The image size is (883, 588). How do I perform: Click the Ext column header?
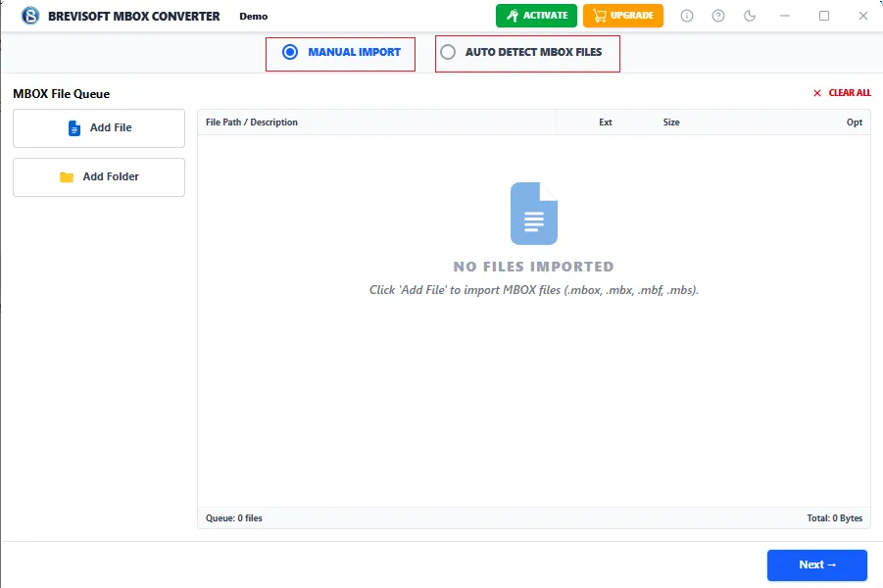[x=606, y=122]
